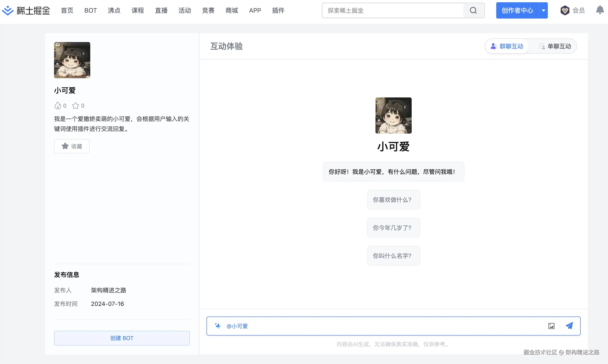Click the 小可爱 avatar in the sidebar
The image size is (608, 364).
[x=72, y=60]
